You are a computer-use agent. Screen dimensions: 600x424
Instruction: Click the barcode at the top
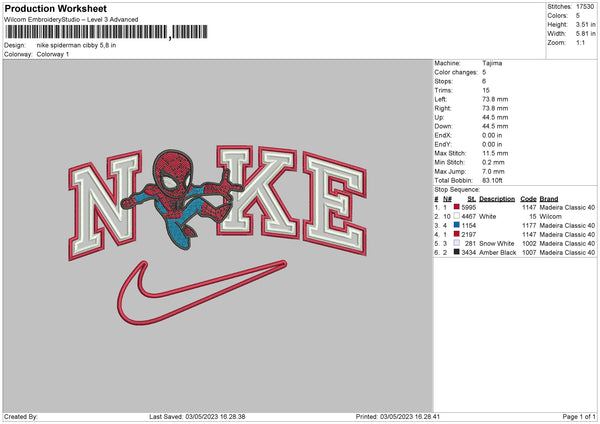[x=107, y=32]
